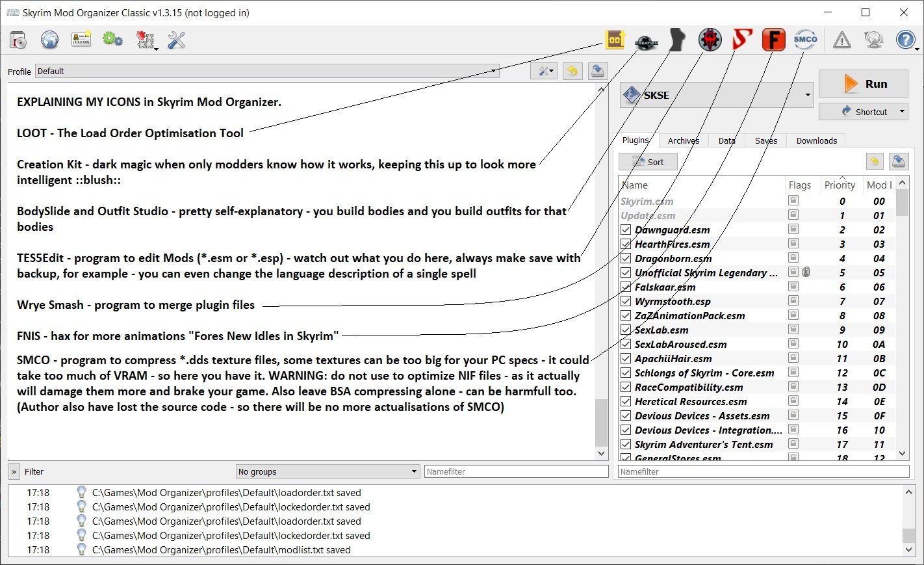Select the Update.esm plugin row
This screenshot has width=924, height=565.
click(757, 215)
